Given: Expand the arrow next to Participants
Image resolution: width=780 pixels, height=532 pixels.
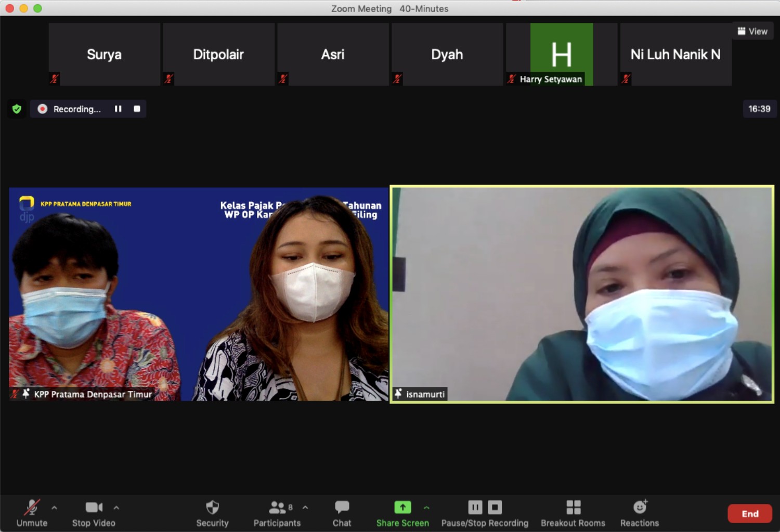Looking at the screenshot, I should (x=305, y=508).
